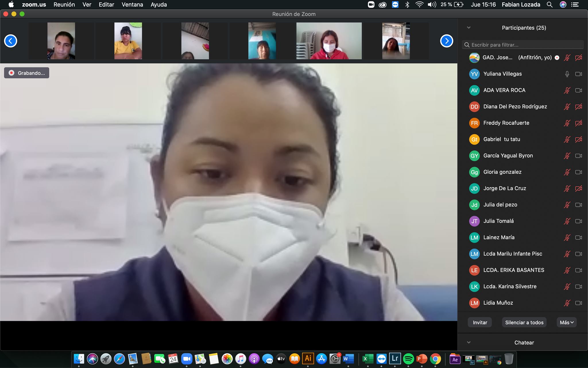
Task: Open the Reunión menu
Action: click(64, 5)
